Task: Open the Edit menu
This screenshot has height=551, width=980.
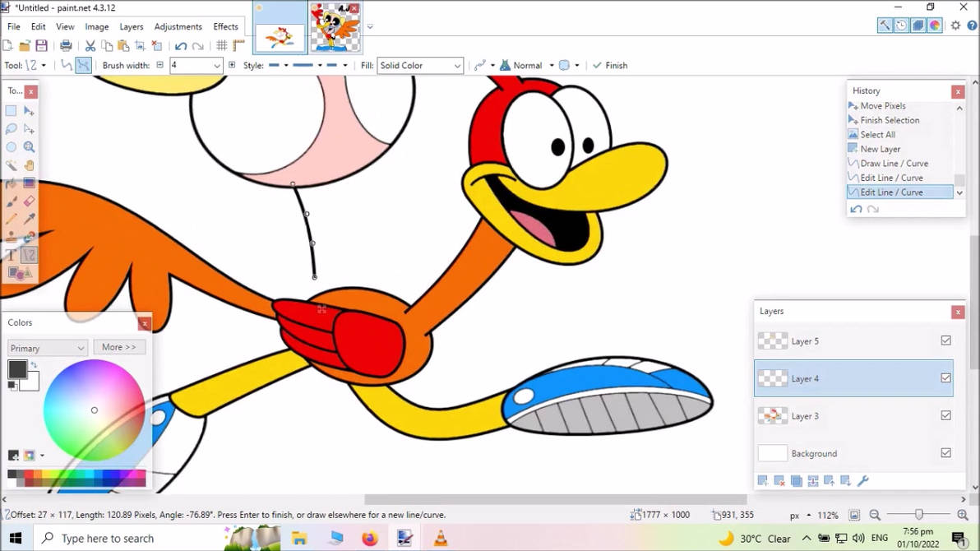Action: coord(38,26)
